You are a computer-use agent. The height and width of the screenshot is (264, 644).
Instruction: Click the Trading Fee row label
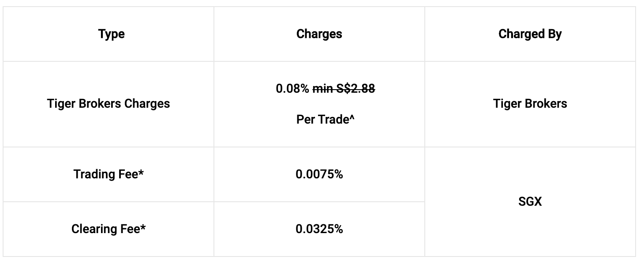pyautogui.click(x=105, y=174)
